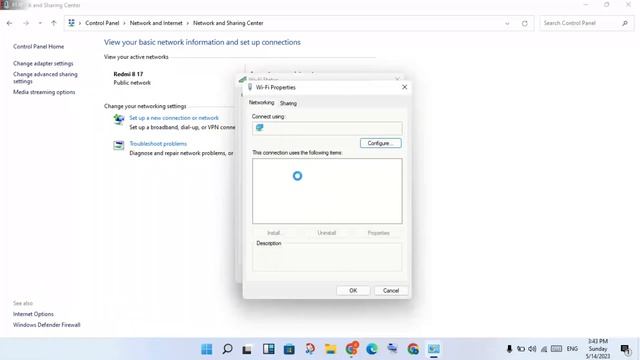Expand the address bar history dropdown
Screen dimensions: 640x360
tap(507, 23)
